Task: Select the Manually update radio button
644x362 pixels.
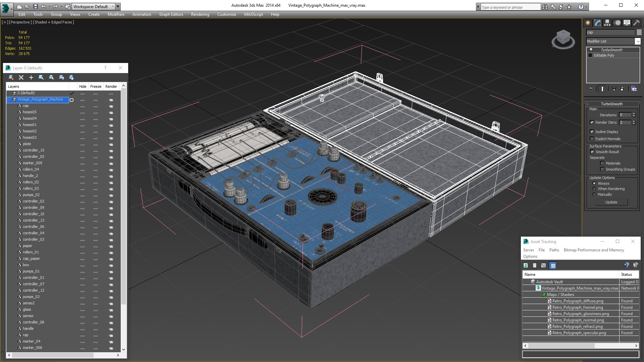Action: 594,194
